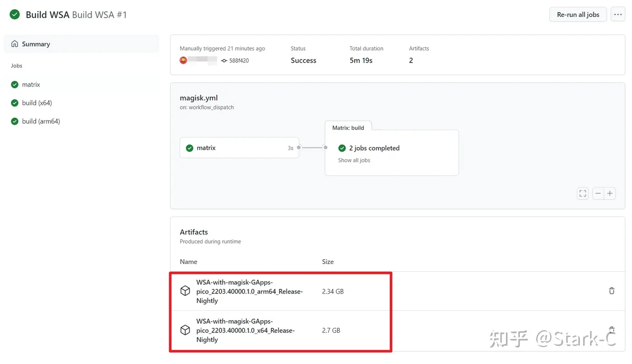
Task: Click the workflow success icon beside Build WSA title
Action: coord(15,15)
